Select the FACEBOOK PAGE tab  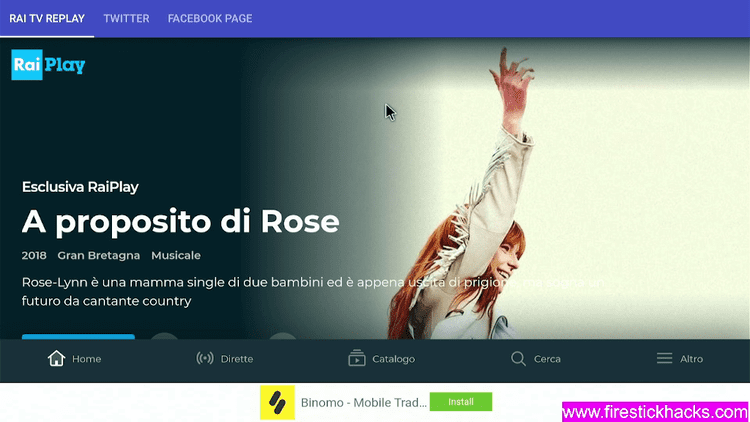(210, 19)
